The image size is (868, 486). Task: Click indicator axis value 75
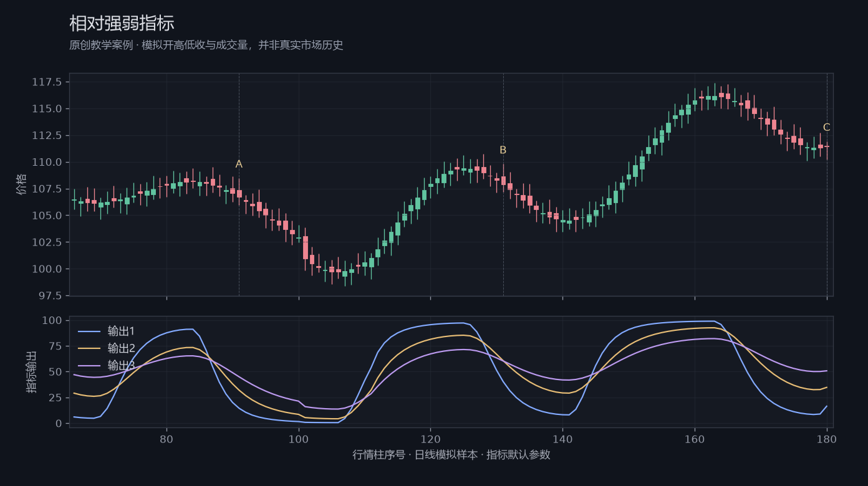[x=56, y=346]
